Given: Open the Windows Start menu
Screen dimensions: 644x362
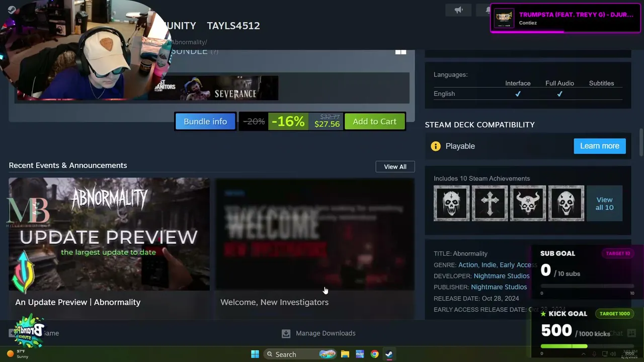Looking at the screenshot, I should [255, 354].
